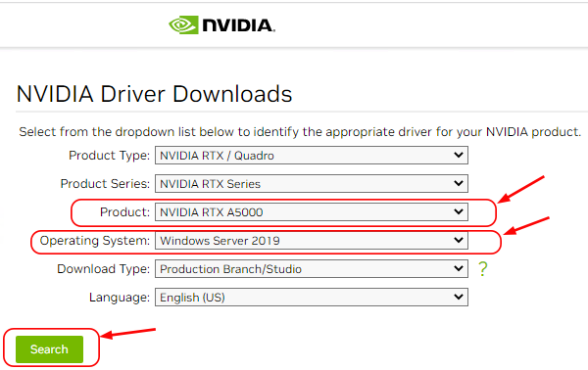Expand the Production Branch/Studio dropdown
This screenshot has height=370, width=588.
point(312,268)
